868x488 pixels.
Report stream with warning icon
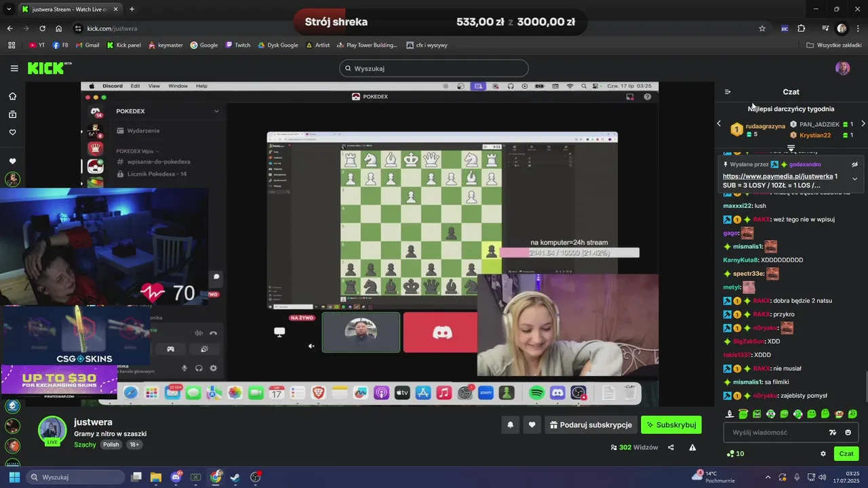pyautogui.click(x=692, y=447)
